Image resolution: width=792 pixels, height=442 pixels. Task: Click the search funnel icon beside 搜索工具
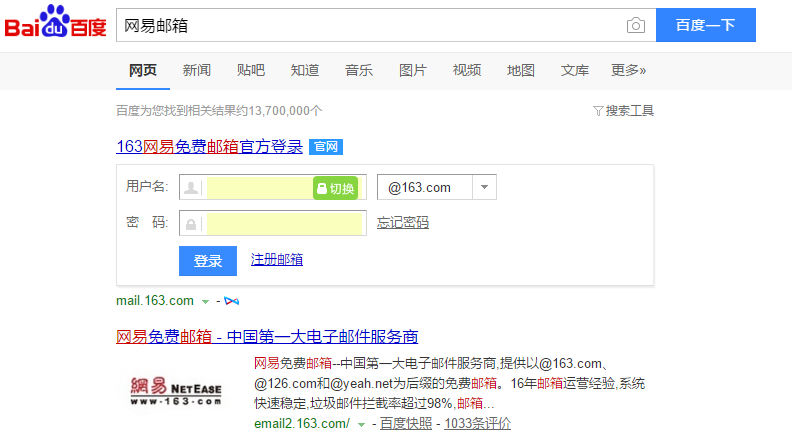coord(598,111)
